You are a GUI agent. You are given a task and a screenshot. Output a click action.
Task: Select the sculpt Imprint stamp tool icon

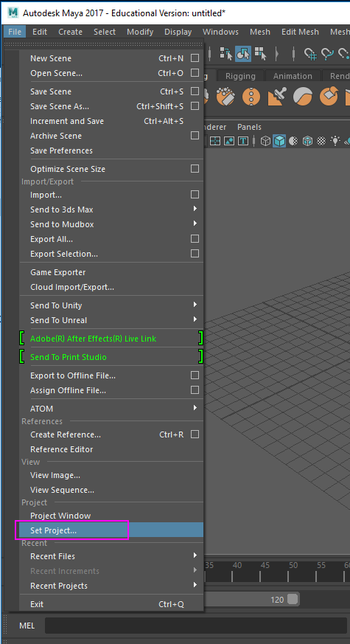click(x=276, y=97)
